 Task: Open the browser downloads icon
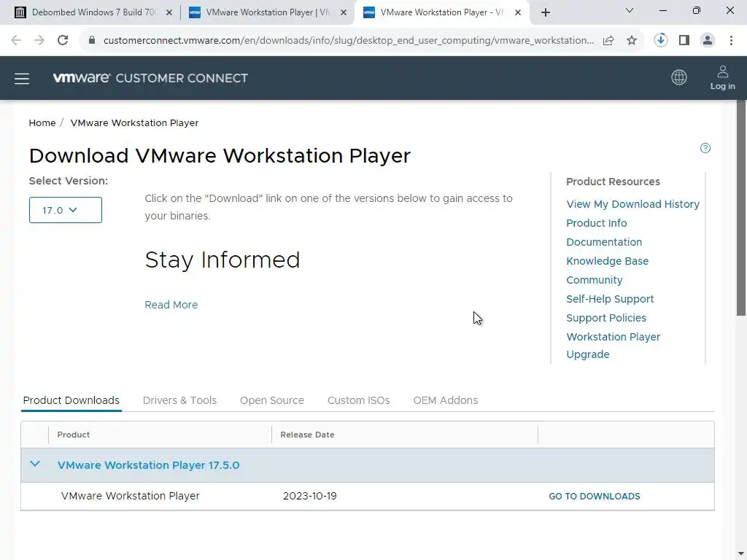point(661,41)
